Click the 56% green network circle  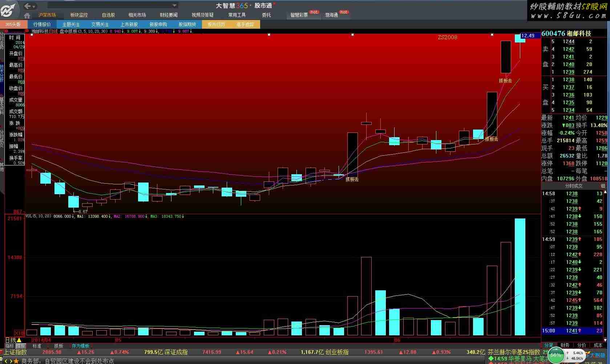pyautogui.click(x=555, y=355)
